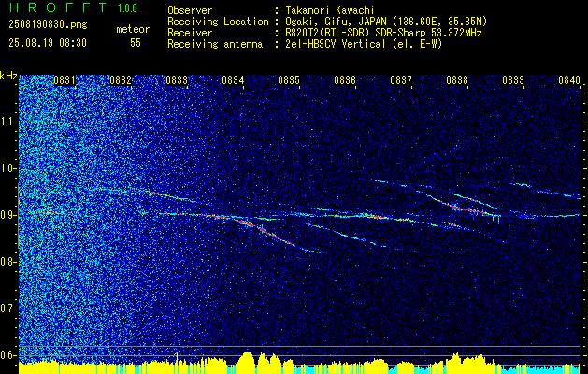This screenshot has height=374, width=588.
Task: Click observer name Takanori Kawachi
Action: [330, 10]
